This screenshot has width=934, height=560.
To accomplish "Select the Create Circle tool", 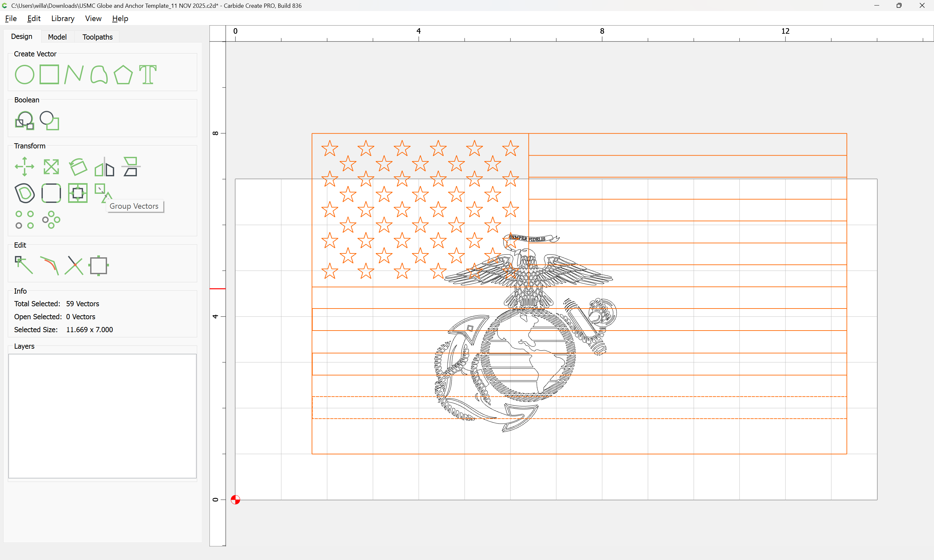I will click(25, 74).
